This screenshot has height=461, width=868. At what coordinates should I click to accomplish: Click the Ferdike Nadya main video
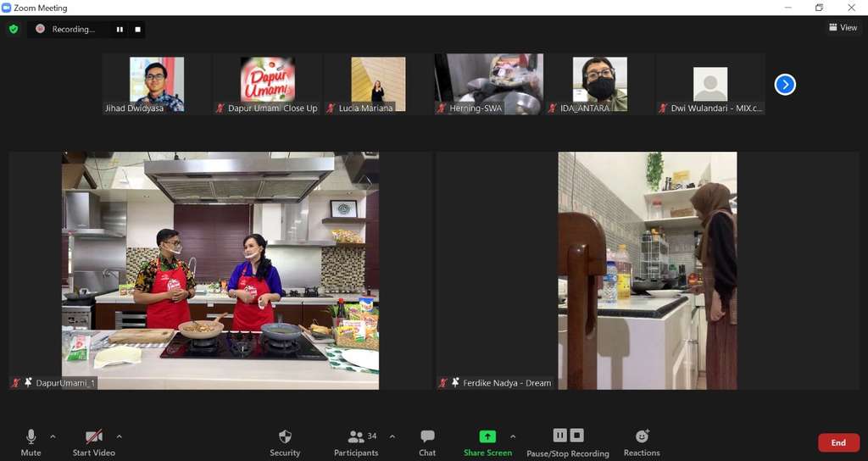(647, 270)
